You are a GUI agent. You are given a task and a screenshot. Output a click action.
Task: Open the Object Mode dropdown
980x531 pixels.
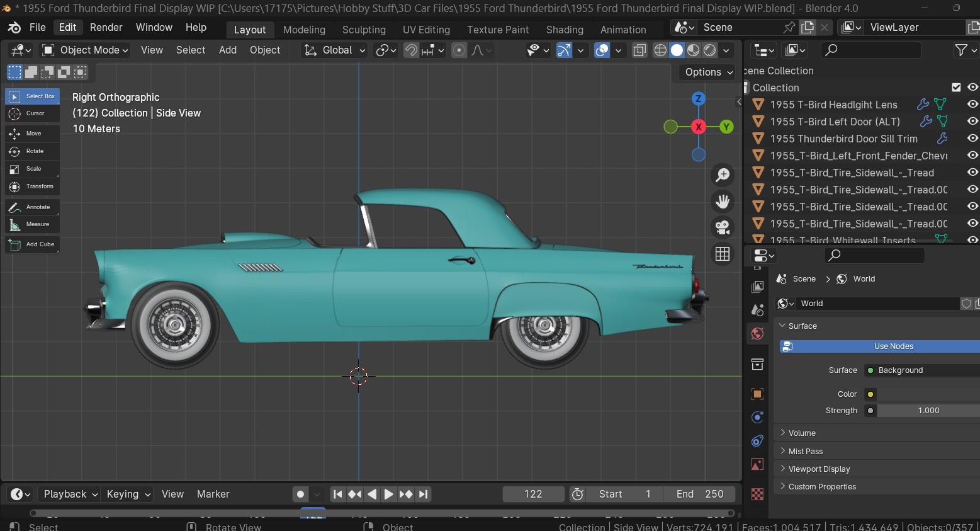click(x=85, y=50)
